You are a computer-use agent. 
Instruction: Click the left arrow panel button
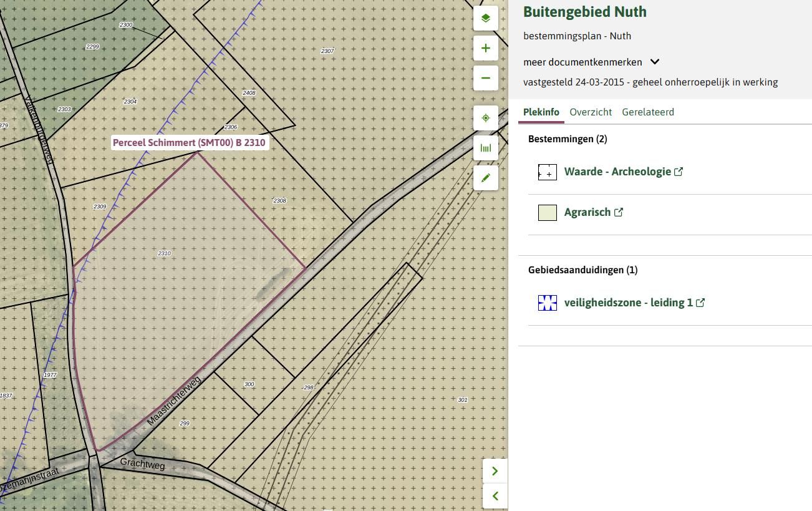(495, 496)
